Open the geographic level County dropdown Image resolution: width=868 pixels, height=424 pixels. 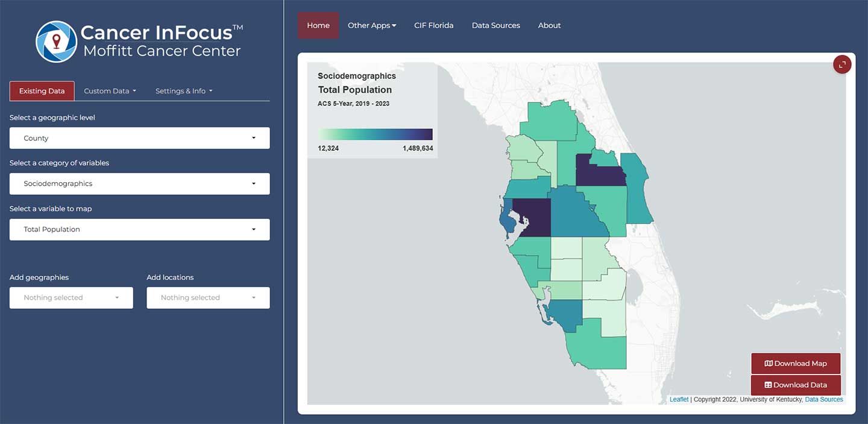pyautogui.click(x=139, y=138)
